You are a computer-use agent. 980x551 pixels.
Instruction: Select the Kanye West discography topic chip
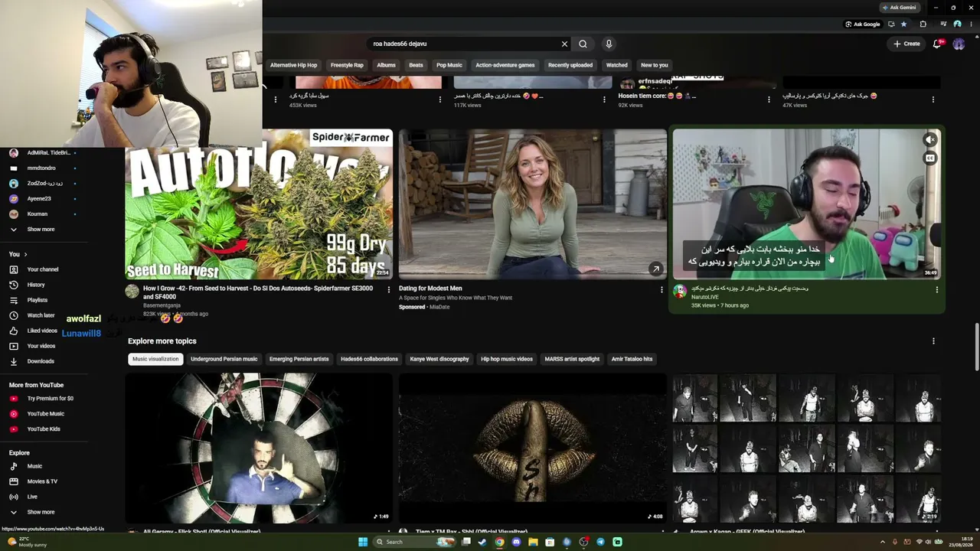pyautogui.click(x=439, y=359)
